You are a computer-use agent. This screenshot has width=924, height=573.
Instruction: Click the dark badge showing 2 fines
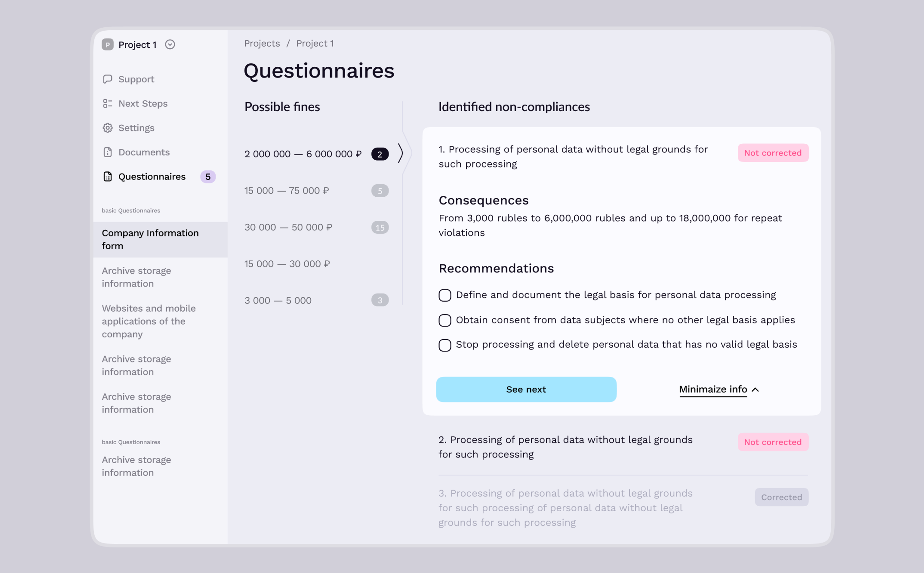point(380,154)
